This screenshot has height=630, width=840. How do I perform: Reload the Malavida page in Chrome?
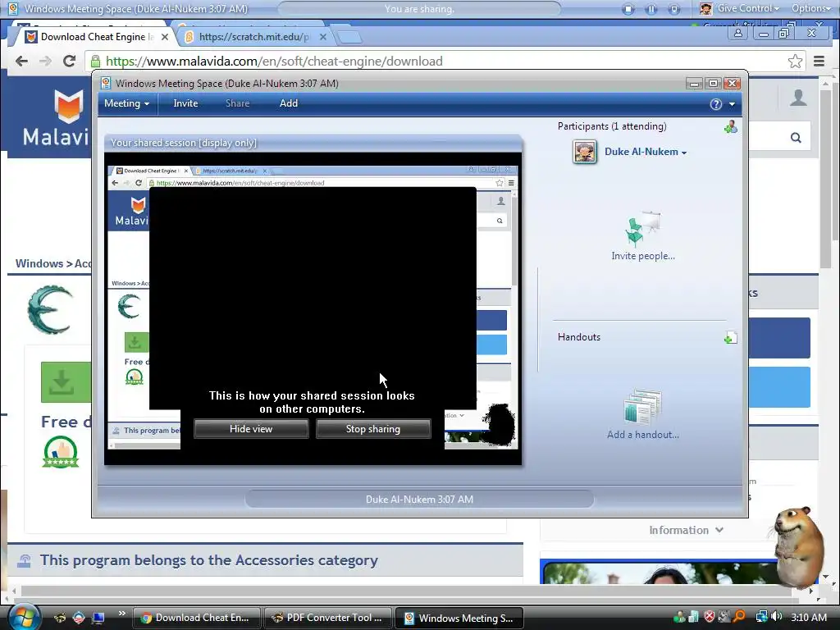[x=69, y=61]
